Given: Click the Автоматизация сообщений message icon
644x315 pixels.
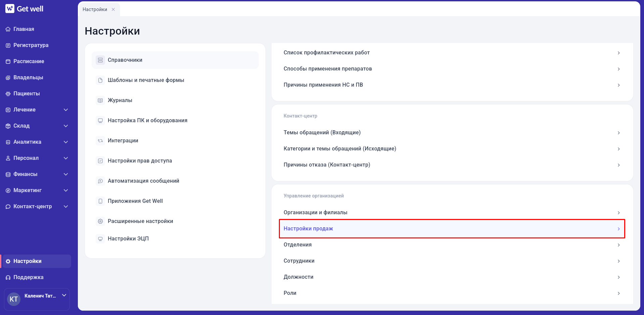Looking at the screenshot, I should pos(100,181).
